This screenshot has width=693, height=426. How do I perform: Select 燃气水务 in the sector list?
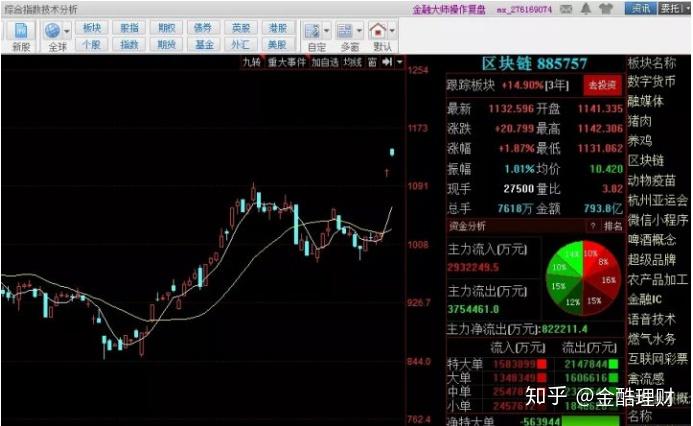click(x=652, y=339)
